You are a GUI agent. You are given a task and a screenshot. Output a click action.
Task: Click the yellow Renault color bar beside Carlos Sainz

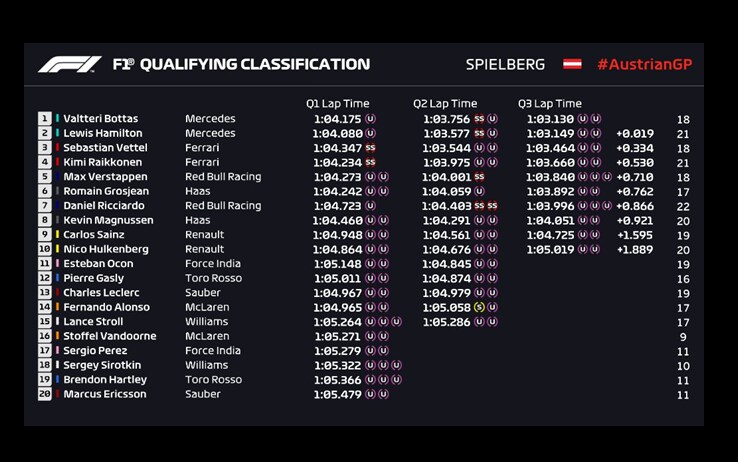tap(57, 234)
